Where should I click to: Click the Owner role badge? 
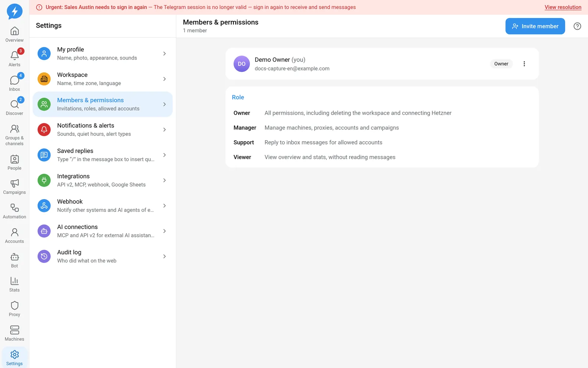[501, 64]
